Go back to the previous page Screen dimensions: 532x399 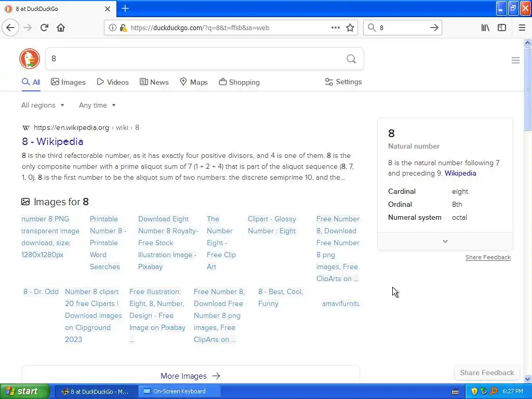10,28
